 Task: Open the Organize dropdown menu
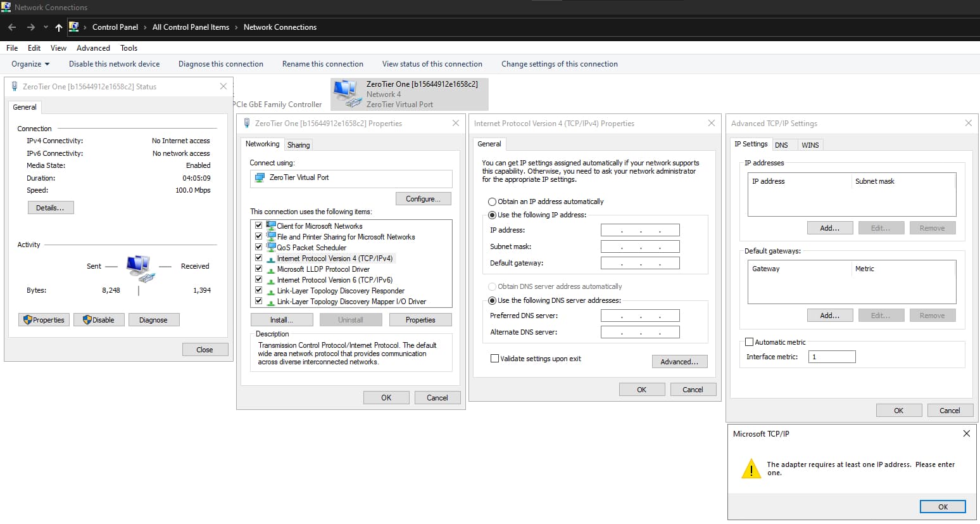(x=30, y=64)
